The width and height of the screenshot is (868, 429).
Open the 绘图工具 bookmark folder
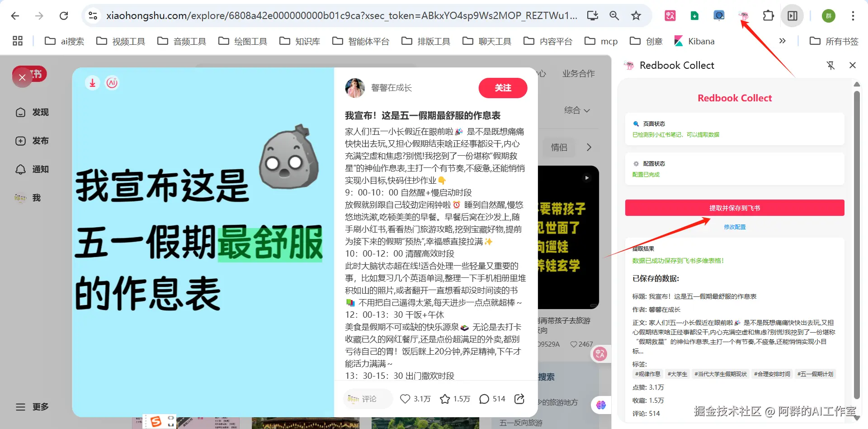[x=242, y=41]
